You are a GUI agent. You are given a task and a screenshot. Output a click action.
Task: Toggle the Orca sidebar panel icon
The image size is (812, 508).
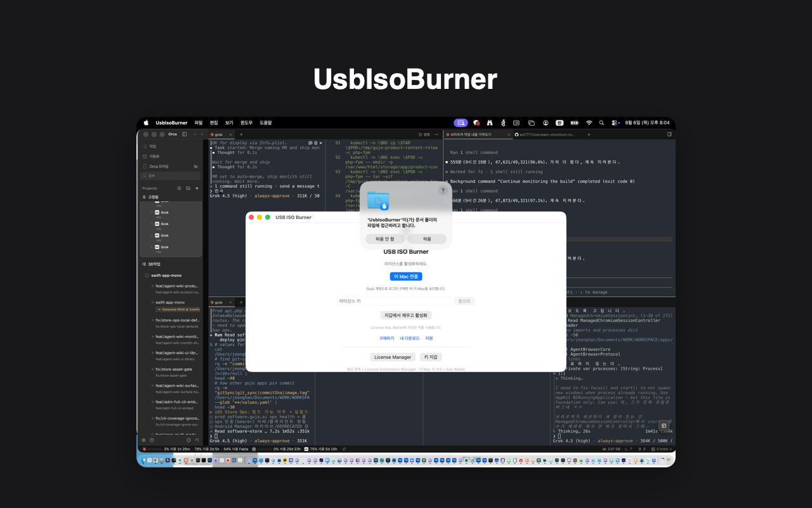pos(185,134)
